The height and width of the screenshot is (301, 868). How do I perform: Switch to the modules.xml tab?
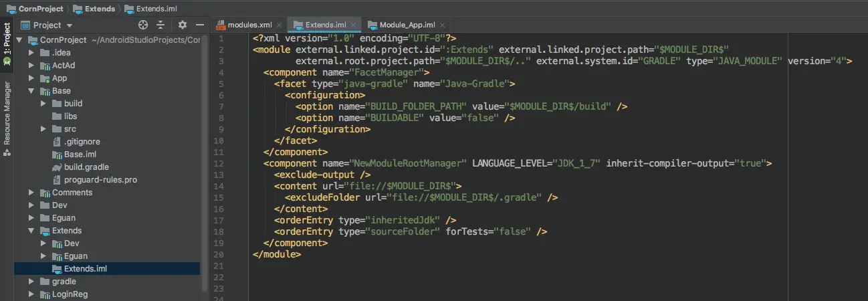pyautogui.click(x=250, y=25)
